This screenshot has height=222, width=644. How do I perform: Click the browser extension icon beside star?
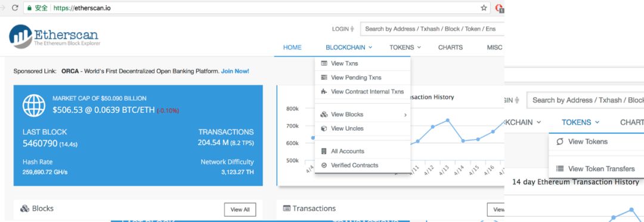click(x=500, y=8)
